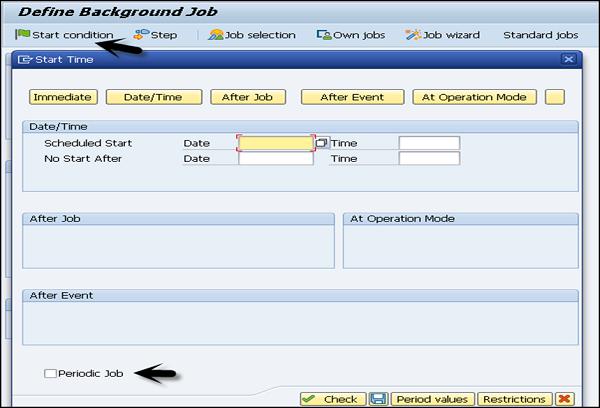
Task: Click the After Job group header
Action: (x=178, y=219)
